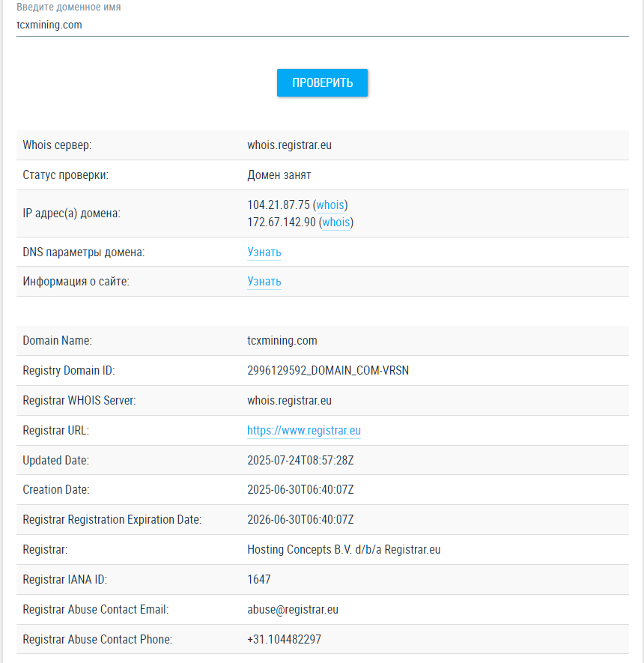Screen dimensions: 644x663
Task: Click the Введите доменное имя field label
Action: coord(68,7)
